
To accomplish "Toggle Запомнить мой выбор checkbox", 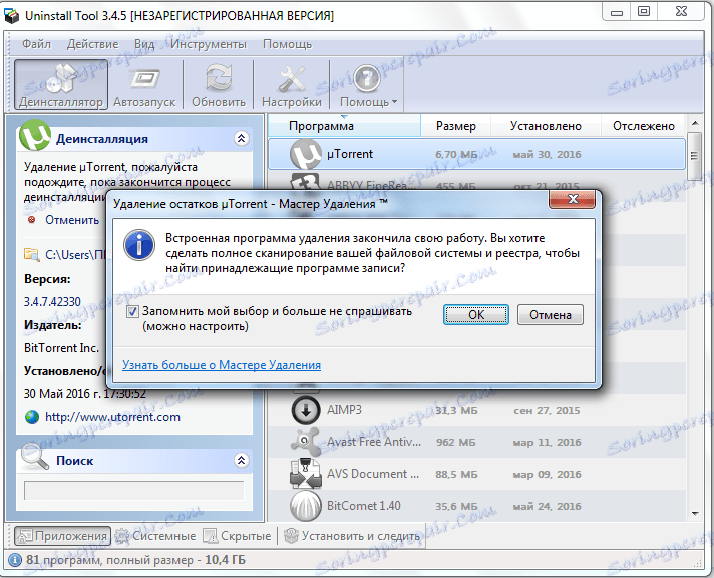I will (132, 312).
